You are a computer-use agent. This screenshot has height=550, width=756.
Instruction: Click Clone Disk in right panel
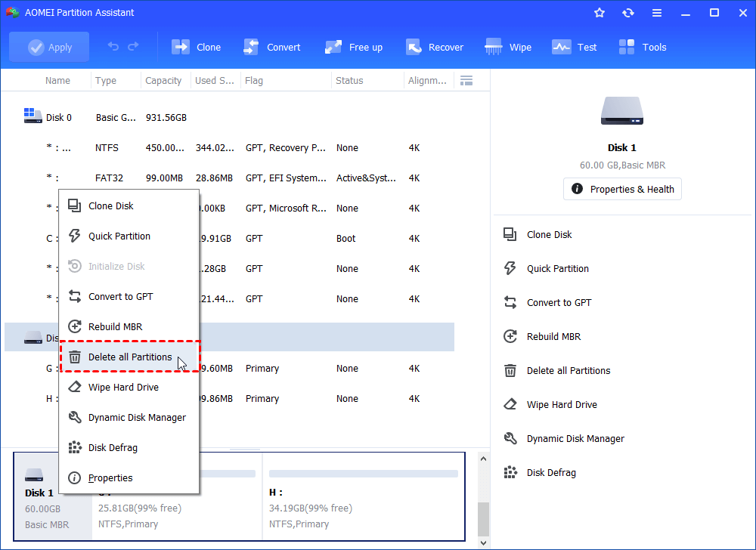pos(537,234)
